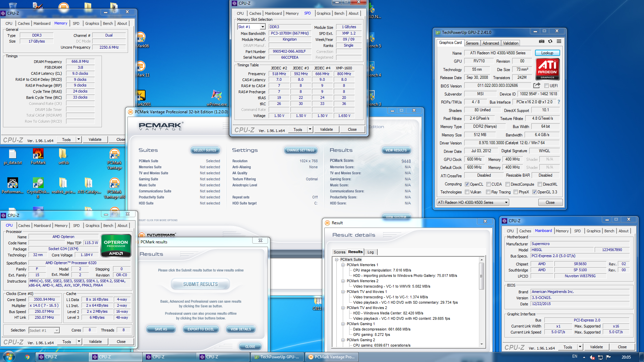This screenshot has height=362, width=644.
Task: Open the Windows Start button
Action: [9, 357]
